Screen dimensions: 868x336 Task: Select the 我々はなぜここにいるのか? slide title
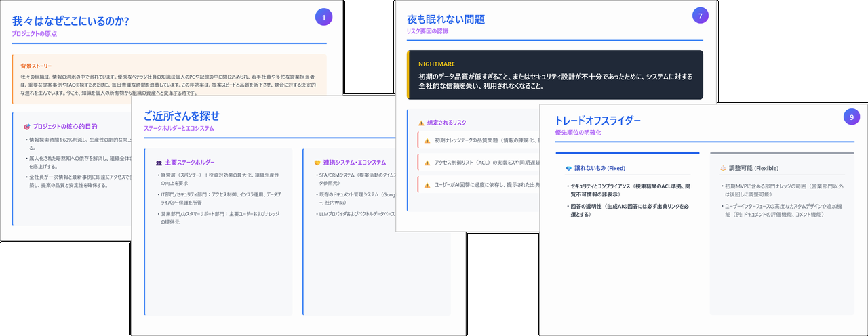coord(71,21)
